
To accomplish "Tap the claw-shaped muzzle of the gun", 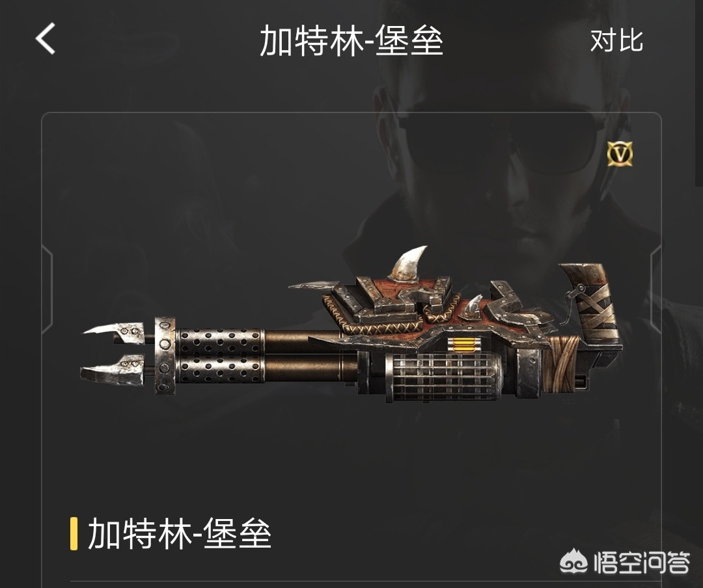I will (113, 353).
